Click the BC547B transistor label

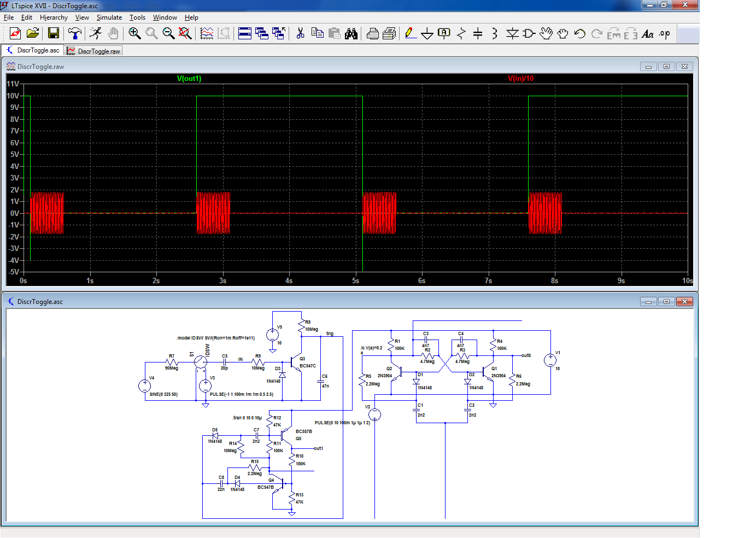point(266,487)
